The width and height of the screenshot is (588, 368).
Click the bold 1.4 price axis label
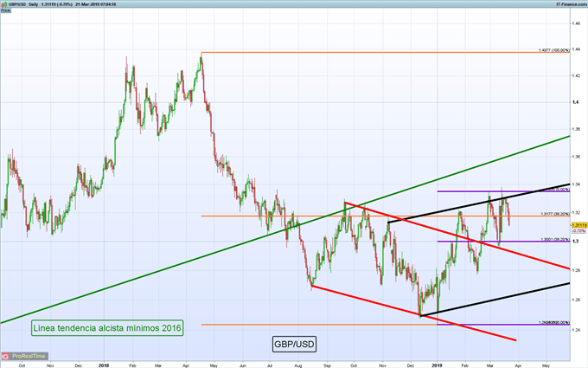[575, 102]
